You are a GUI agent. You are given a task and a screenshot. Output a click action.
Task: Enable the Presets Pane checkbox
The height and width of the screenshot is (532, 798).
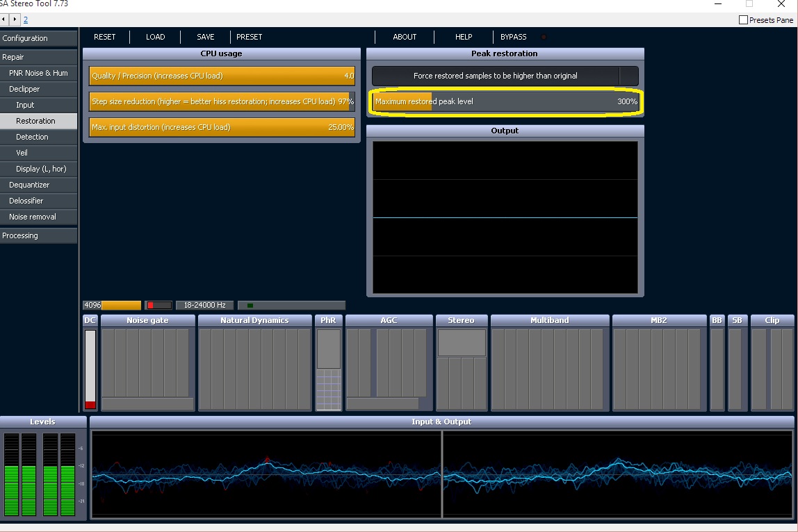(x=743, y=20)
